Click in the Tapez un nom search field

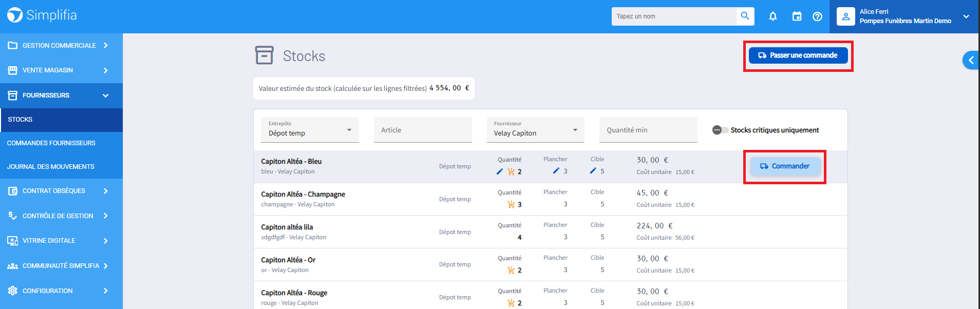(x=674, y=16)
